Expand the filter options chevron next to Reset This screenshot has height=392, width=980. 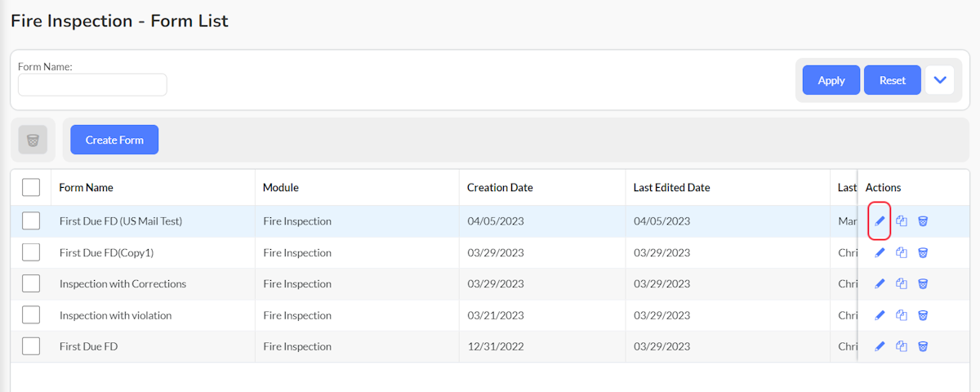point(939,80)
